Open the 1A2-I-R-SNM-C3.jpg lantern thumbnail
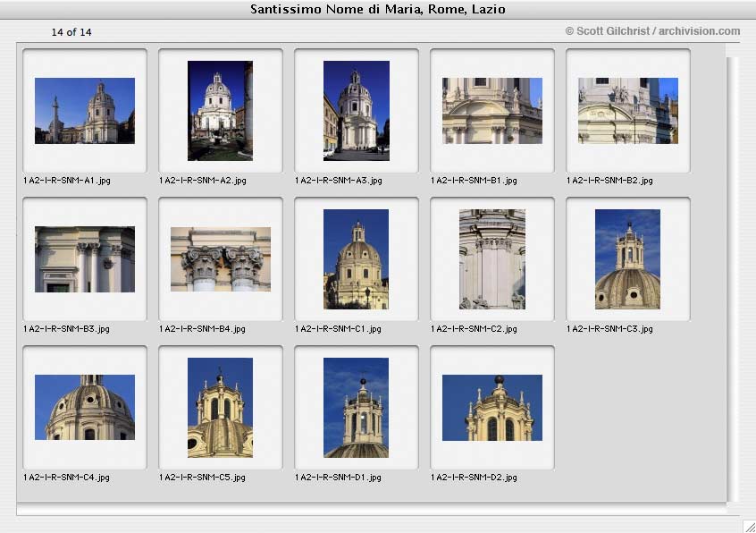756x533 pixels. pos(627,259)
